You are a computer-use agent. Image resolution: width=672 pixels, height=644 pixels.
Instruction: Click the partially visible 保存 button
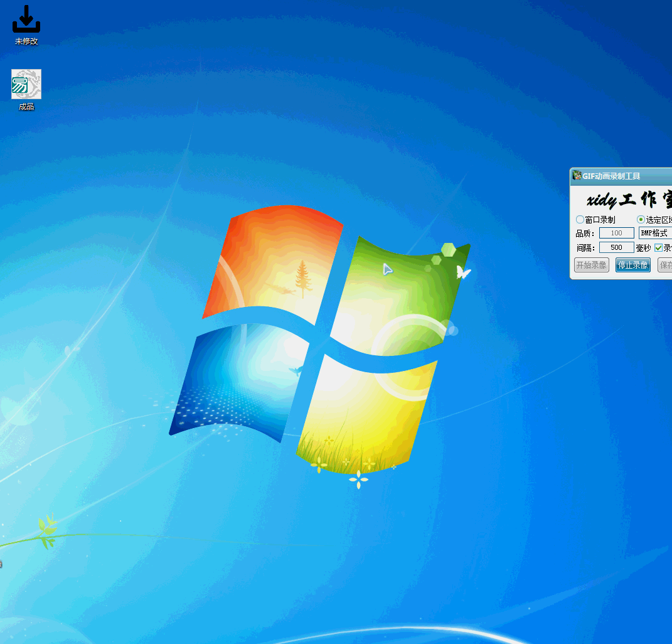(665, 265)
